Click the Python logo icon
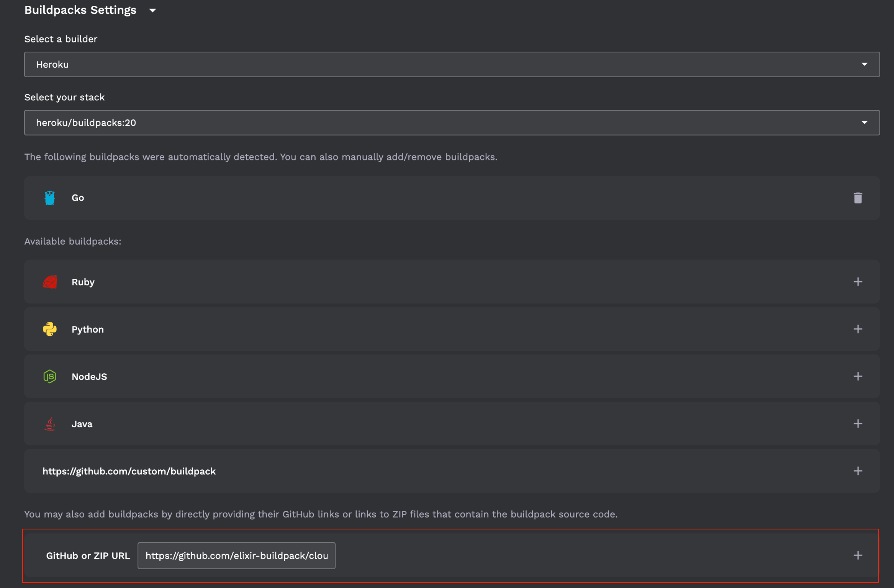This screenshot has height=588, width=894. point(50,329)
